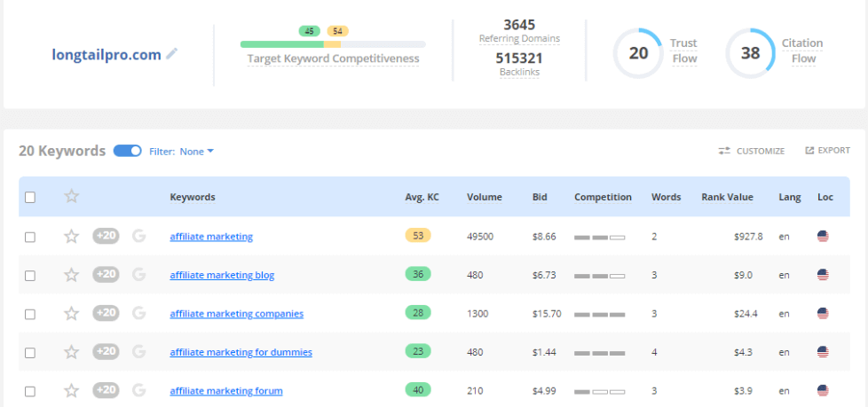Click the star icon in the table header

click(x=72, y=197)
